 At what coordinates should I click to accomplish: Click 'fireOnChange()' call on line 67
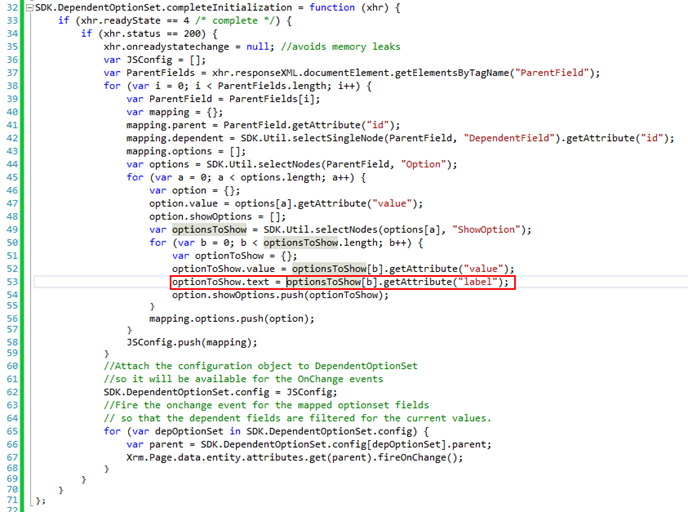tap(417, 458)
